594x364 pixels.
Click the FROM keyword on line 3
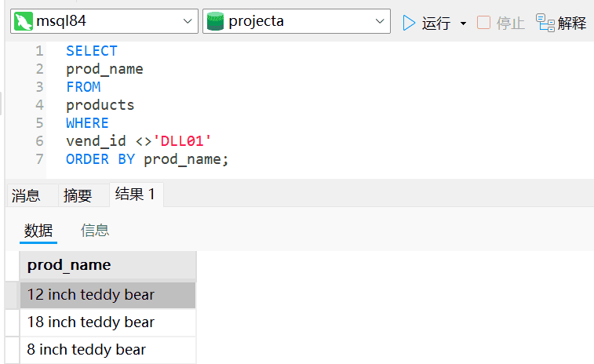coord(83,87)
